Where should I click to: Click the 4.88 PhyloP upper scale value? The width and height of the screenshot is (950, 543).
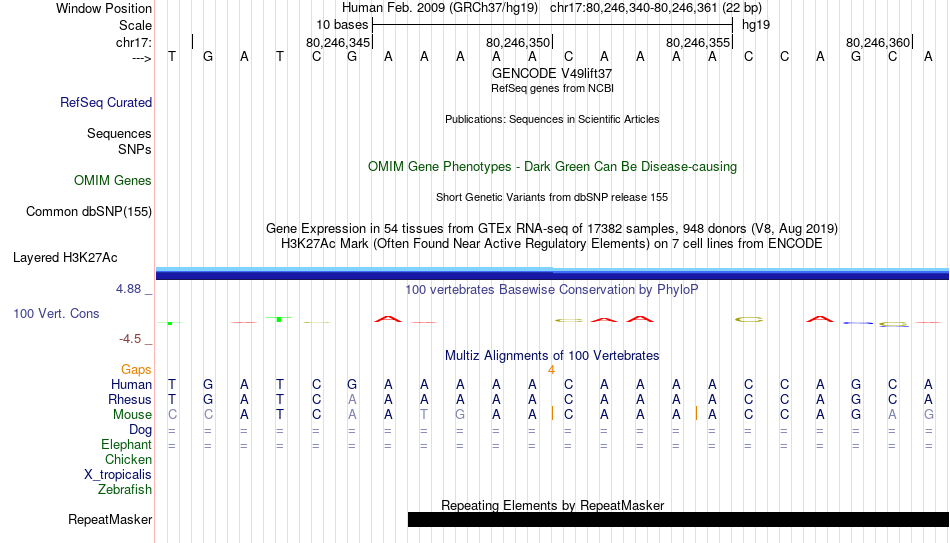point(128,289)
